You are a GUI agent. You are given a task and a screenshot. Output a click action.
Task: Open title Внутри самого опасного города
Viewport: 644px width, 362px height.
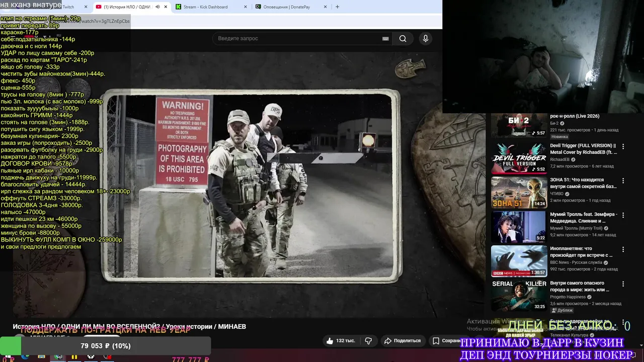point(580,287)
